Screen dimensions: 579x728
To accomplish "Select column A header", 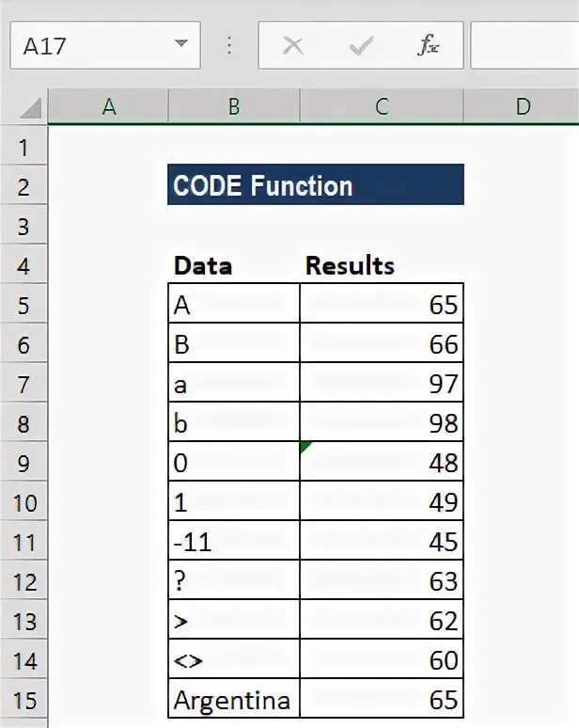I will pos(109,107).
